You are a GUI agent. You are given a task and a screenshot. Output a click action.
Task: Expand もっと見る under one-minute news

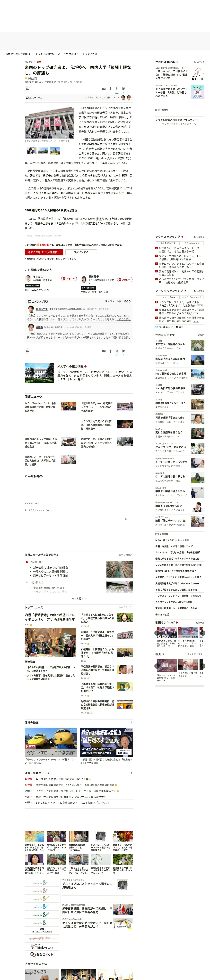[79, 598]
